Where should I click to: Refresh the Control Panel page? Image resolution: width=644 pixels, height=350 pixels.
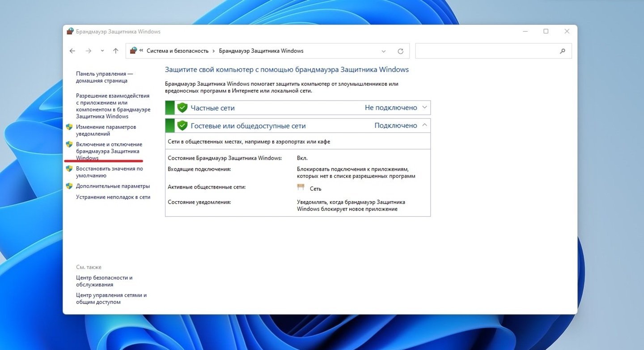400,51
